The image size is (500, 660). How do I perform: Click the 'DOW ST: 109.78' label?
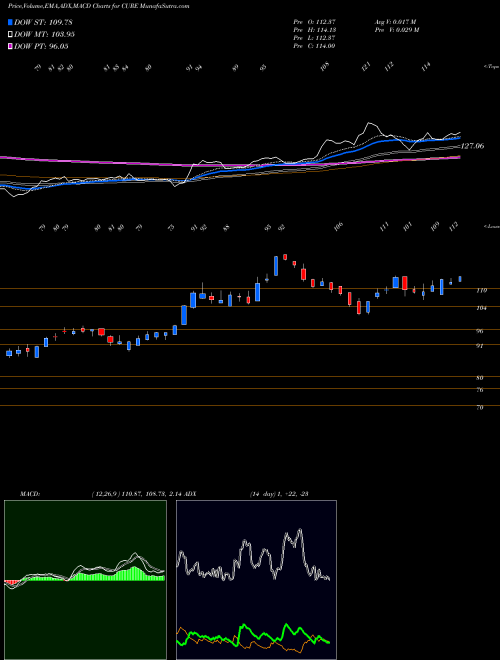click(43, 22)
